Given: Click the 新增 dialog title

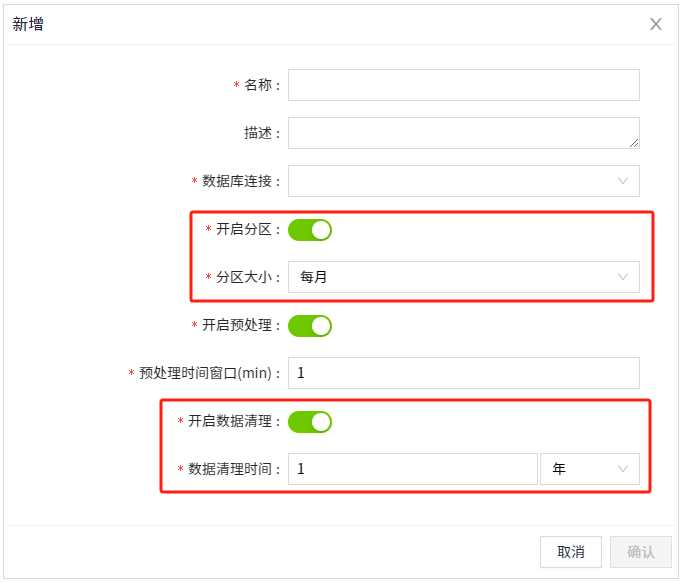Looking at the screenshot, I should click(x=28, y=24).
